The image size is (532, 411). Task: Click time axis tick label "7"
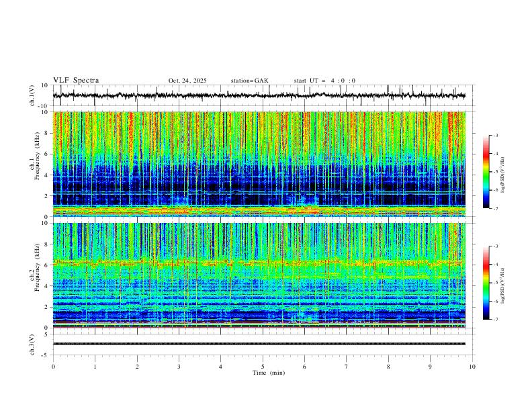[347, 367]
